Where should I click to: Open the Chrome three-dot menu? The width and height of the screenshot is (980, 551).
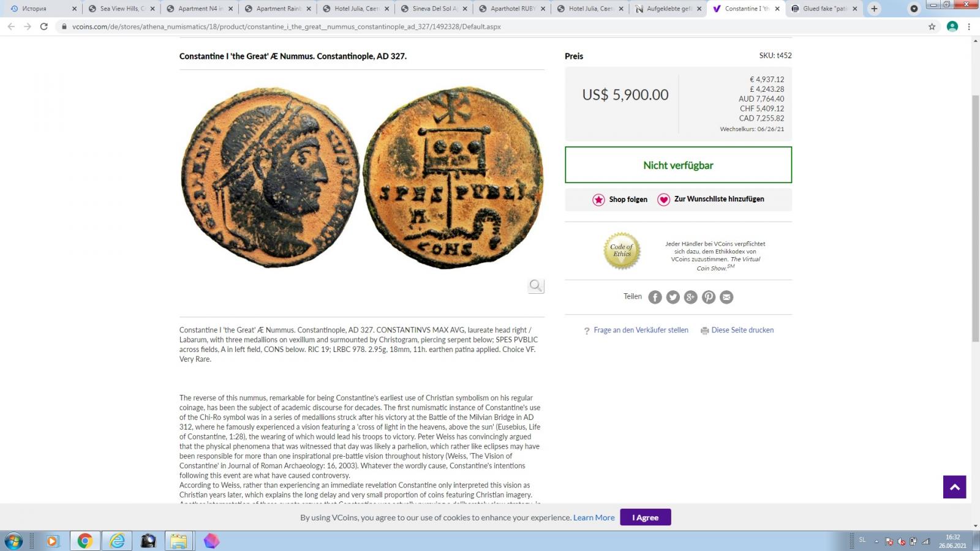coord(969,26)
